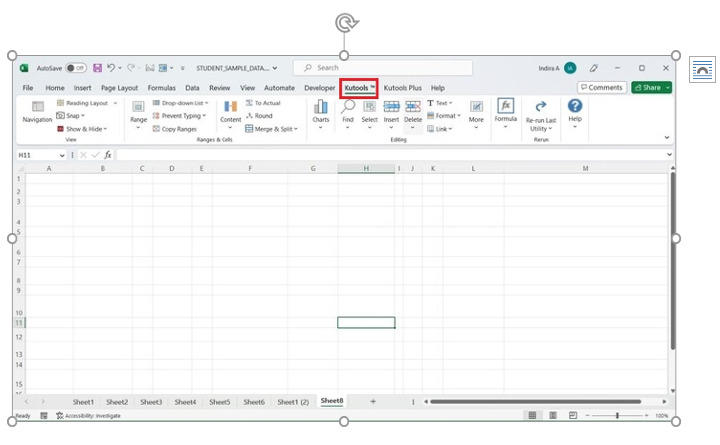The height and width of the screenshot is (445, 720).
Task: Click the user account avatar
Action: 570,68
